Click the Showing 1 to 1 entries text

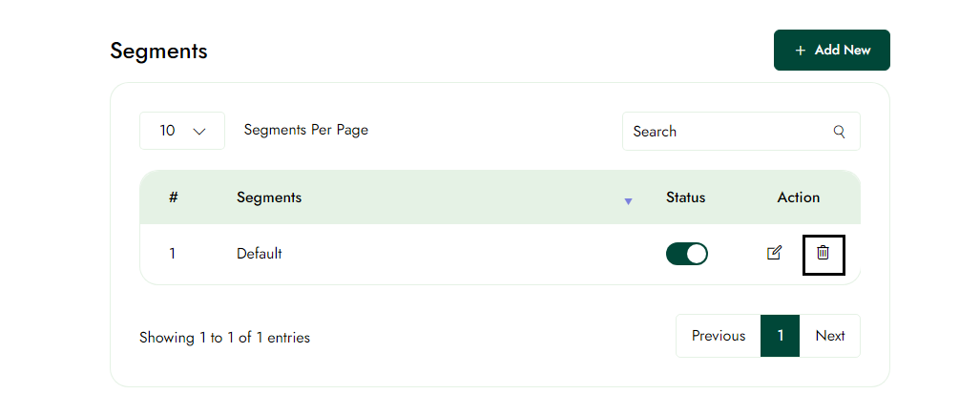pos(224,338)
